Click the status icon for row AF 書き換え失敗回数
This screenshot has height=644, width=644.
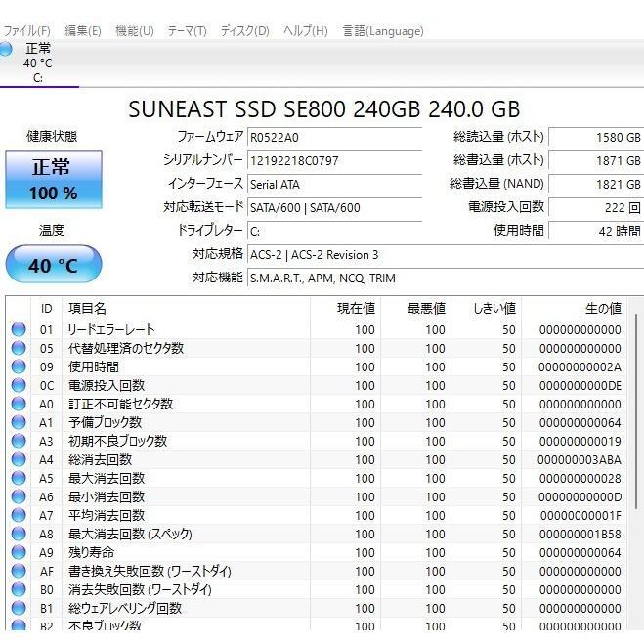[x=19, y=571]
